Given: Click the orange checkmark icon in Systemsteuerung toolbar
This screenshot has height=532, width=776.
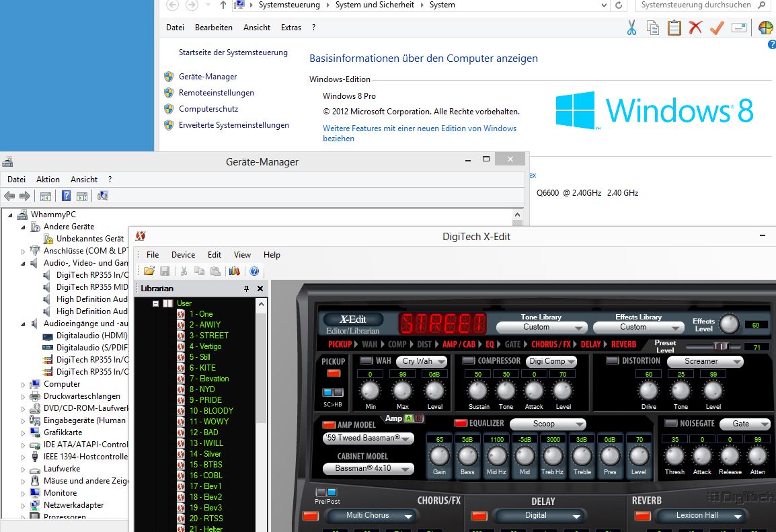Looking at the screenshot, I should tap(717, 28).
